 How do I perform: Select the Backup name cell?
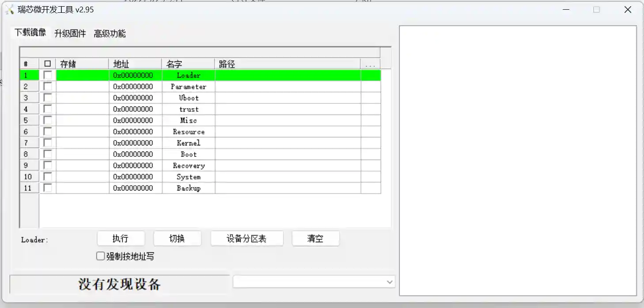point(189,188)
